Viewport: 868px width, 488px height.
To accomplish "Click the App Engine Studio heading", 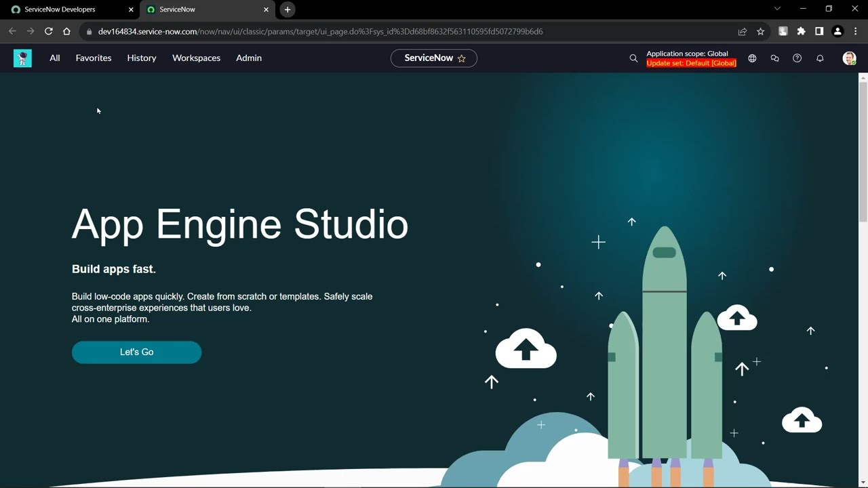I will 240,224.
